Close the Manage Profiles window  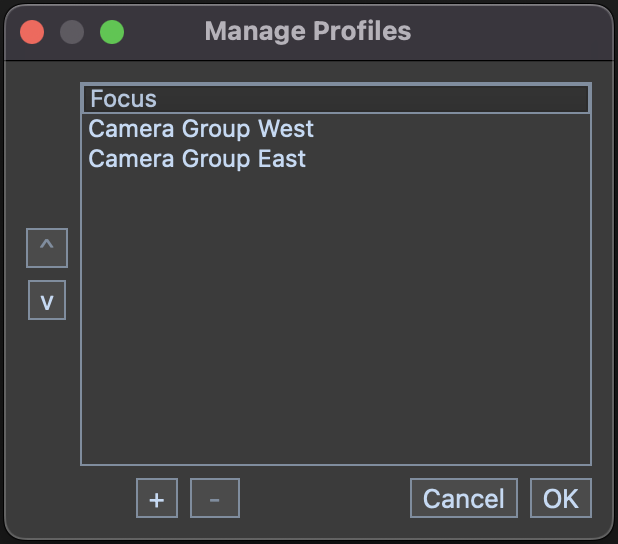[x=32, y=31]
